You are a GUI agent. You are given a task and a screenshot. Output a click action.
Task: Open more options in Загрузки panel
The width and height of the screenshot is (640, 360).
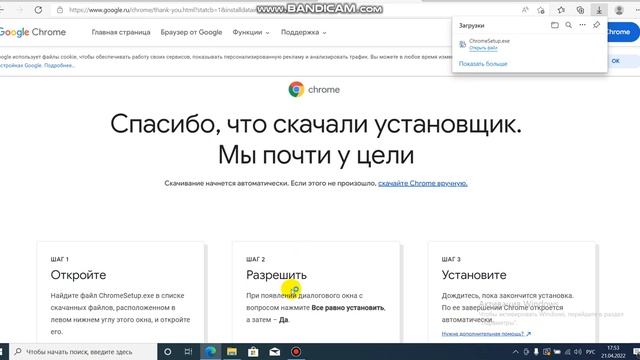(x=582, y=25)
